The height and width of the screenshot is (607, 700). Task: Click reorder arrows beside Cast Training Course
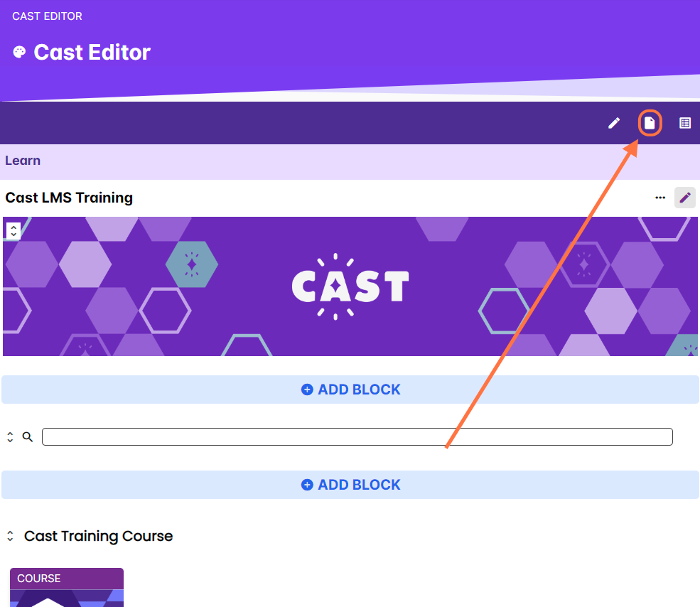point(10,536)
